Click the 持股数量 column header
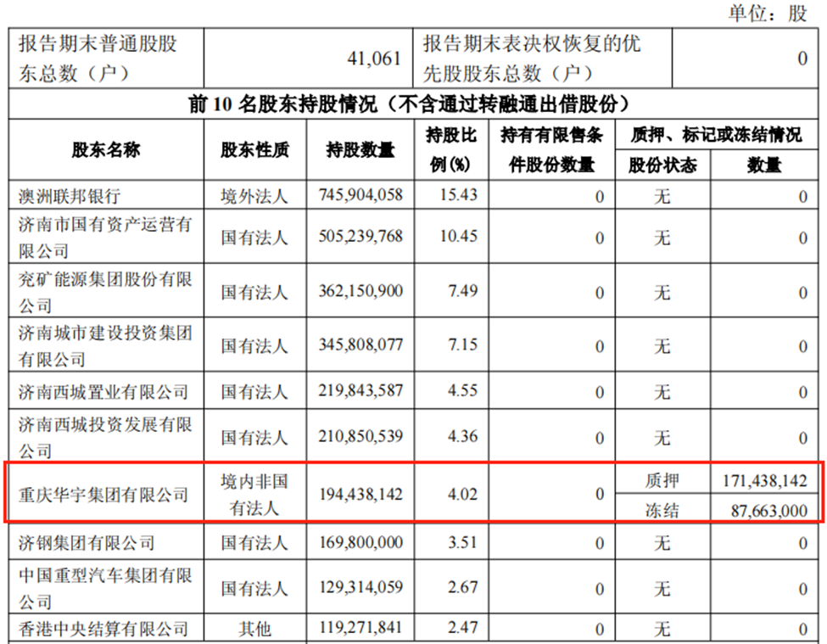This screenshot has height=644, width=827. tap(360, 150)
